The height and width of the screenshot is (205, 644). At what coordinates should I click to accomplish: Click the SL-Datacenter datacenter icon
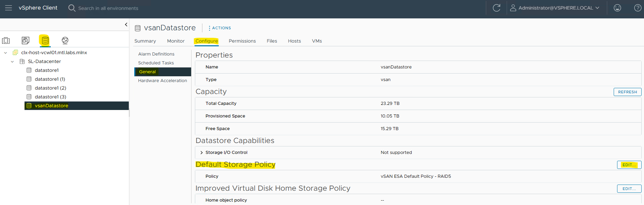22,61
